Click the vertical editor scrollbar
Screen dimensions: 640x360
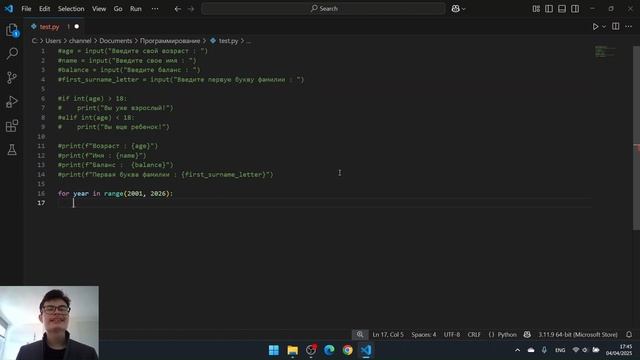[x=636, y=138]
